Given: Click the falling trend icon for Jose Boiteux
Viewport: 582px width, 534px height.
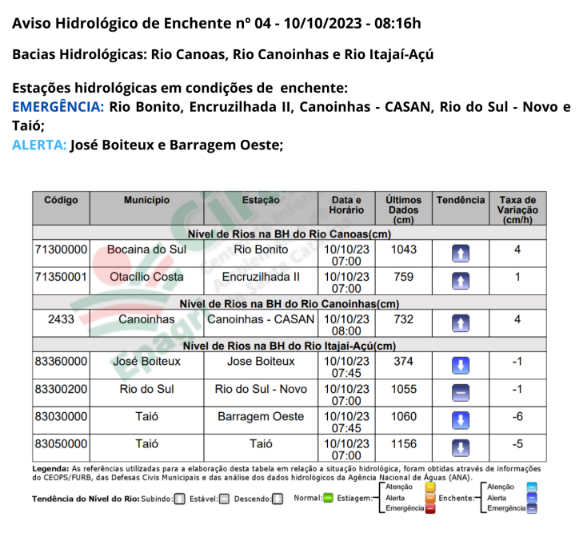Looking at the screenshot, I should [461, 366].
